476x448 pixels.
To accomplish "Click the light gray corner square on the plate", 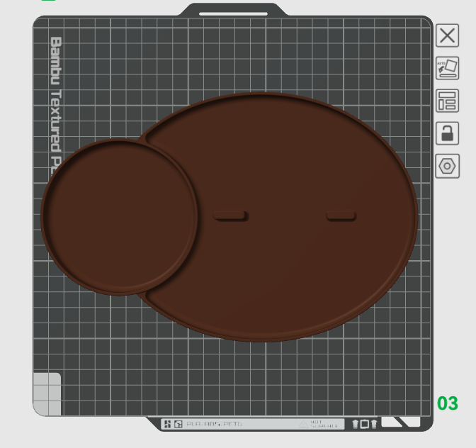I will click(47, 394).
